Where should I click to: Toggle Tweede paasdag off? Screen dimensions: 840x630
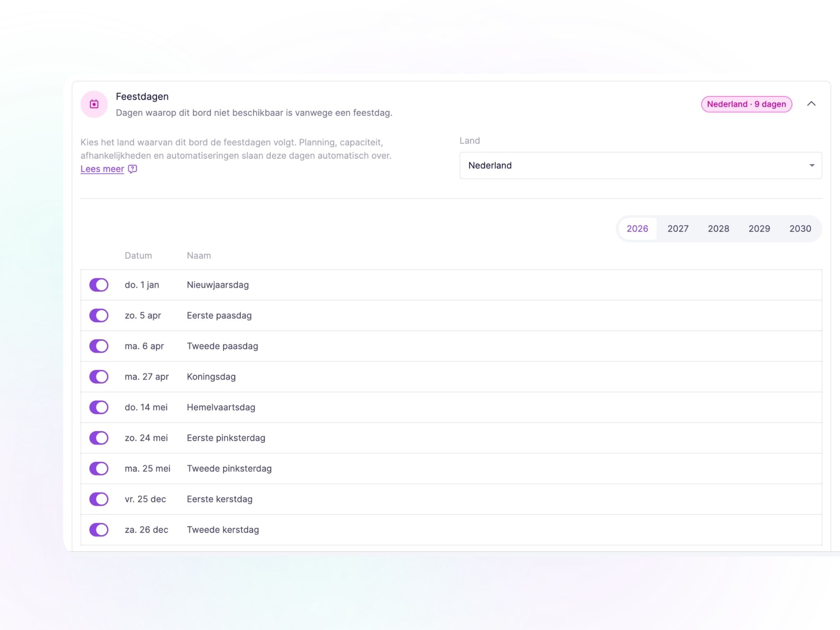(x=99, y=346)
